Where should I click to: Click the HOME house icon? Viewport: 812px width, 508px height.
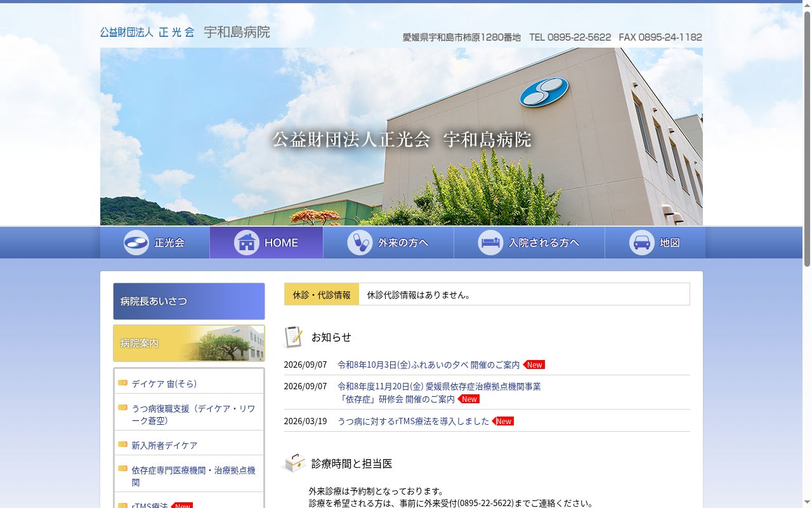click(x=247, y=243)
